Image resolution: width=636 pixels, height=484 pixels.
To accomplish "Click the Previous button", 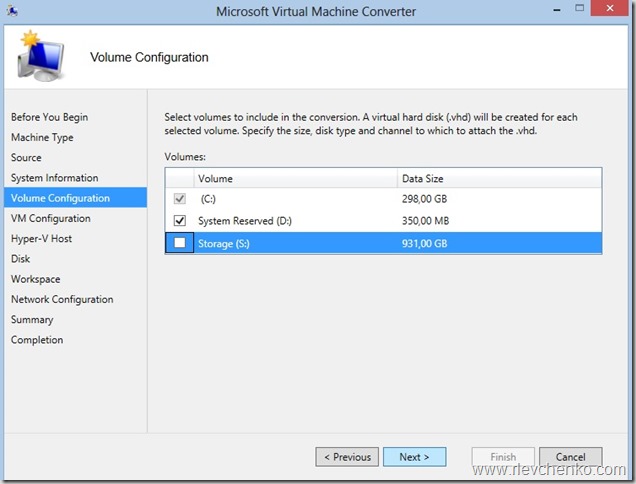I will (347, 457).
